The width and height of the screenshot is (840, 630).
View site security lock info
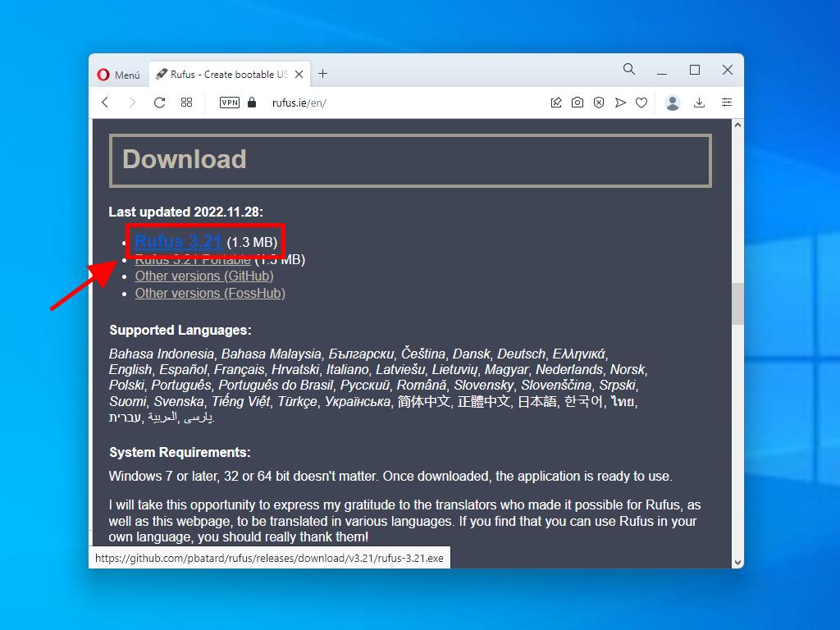pos(252,103)
